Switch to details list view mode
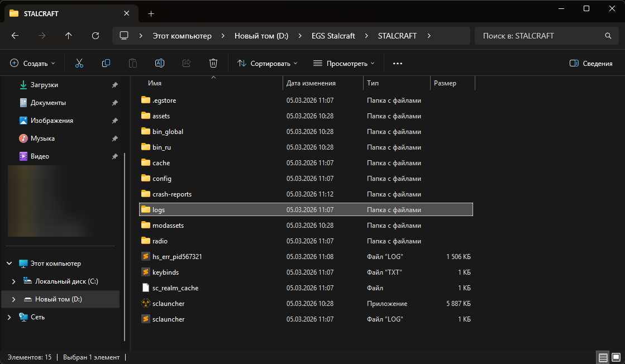 click(603, 357)
